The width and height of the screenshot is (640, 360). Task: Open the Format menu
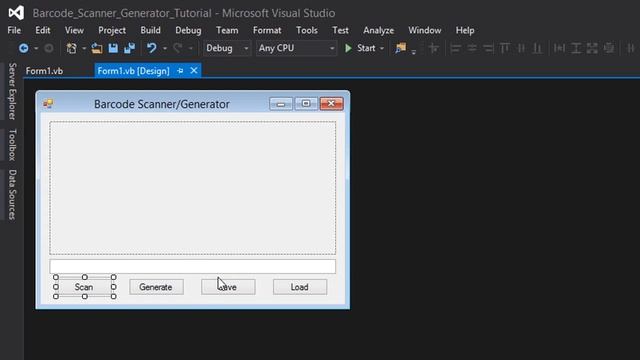(x=267, y=30)
